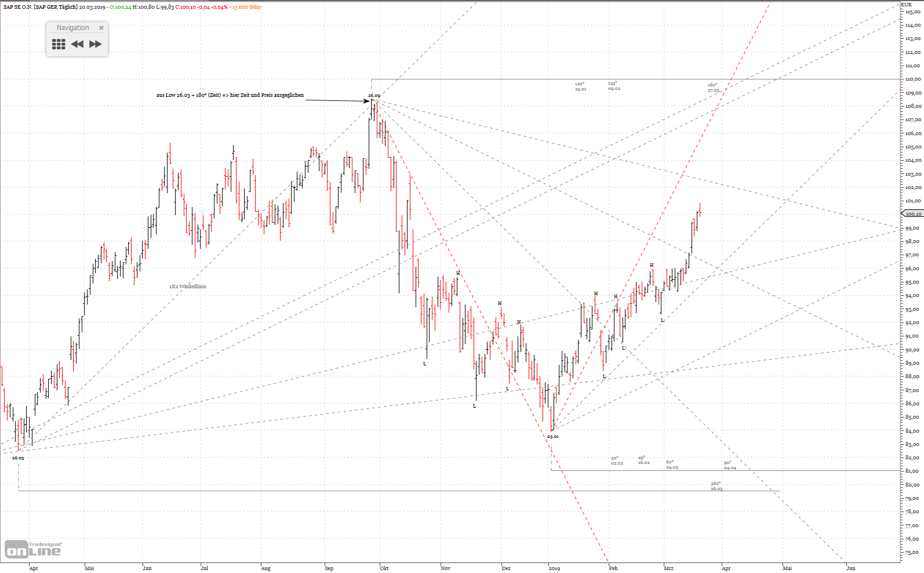Viewport: 924px width, 573px height.
Task: Click the '30° 02.02' angle label
Action: click(x=617, y=460)
